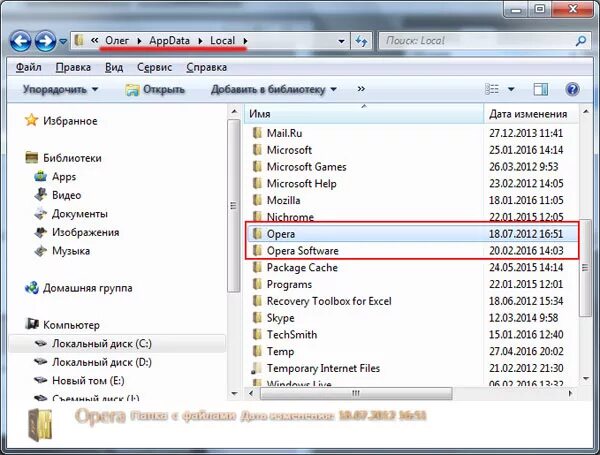Open address bar history dropdown
This screenshot has width=600, height=455.
point(341,41)
